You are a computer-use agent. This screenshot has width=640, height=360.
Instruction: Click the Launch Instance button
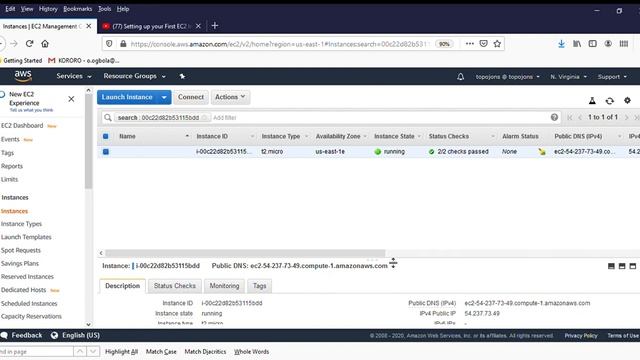pos(127,97)
